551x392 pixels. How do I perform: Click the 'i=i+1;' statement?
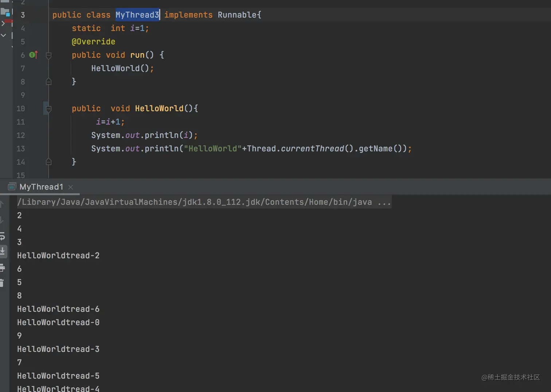point(110,122)
